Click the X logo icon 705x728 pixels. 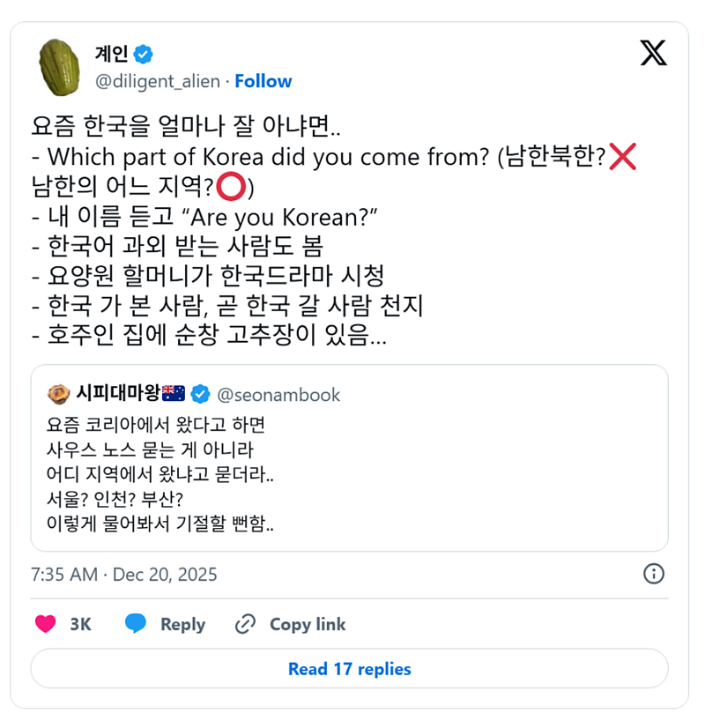[653, 53]
